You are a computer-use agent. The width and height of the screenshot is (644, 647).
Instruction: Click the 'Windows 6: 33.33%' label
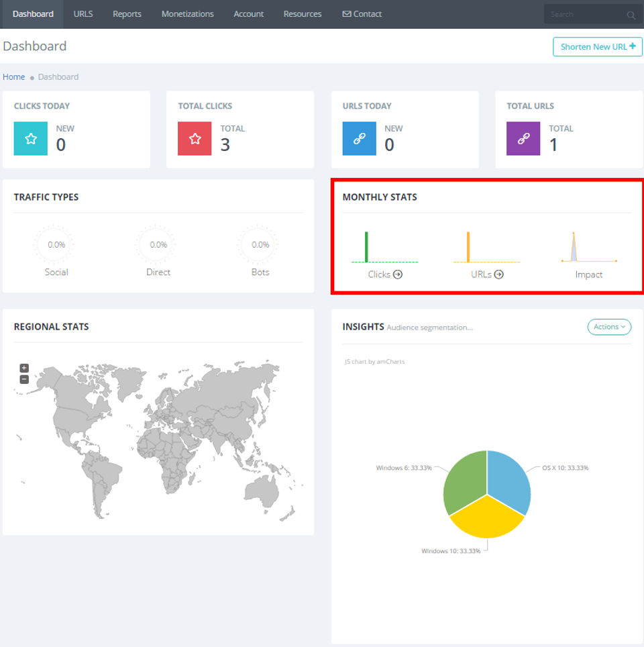pyautogui.click(x=403, y=468)
